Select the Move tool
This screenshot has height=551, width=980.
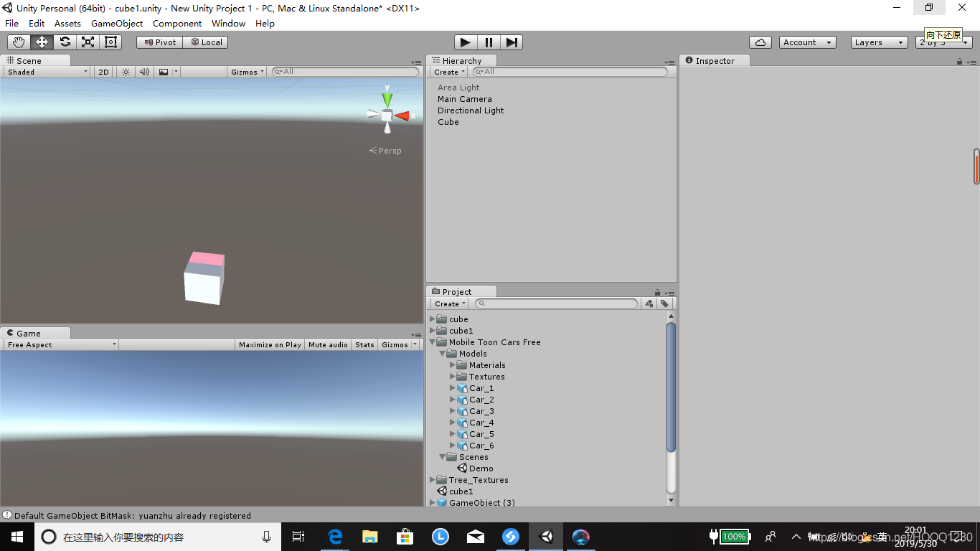(42, 42)
